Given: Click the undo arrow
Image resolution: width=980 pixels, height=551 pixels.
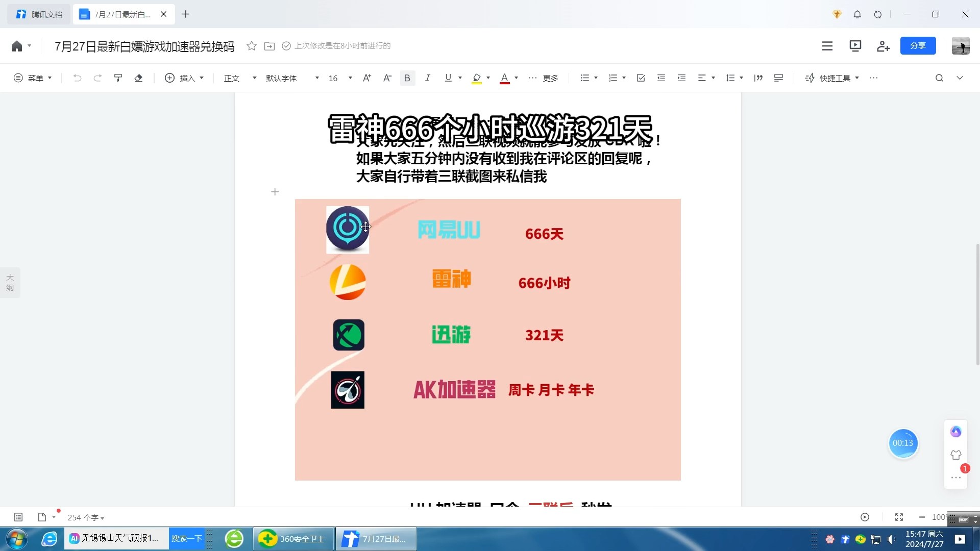Looking at the screenshot, I should point(77,78).
